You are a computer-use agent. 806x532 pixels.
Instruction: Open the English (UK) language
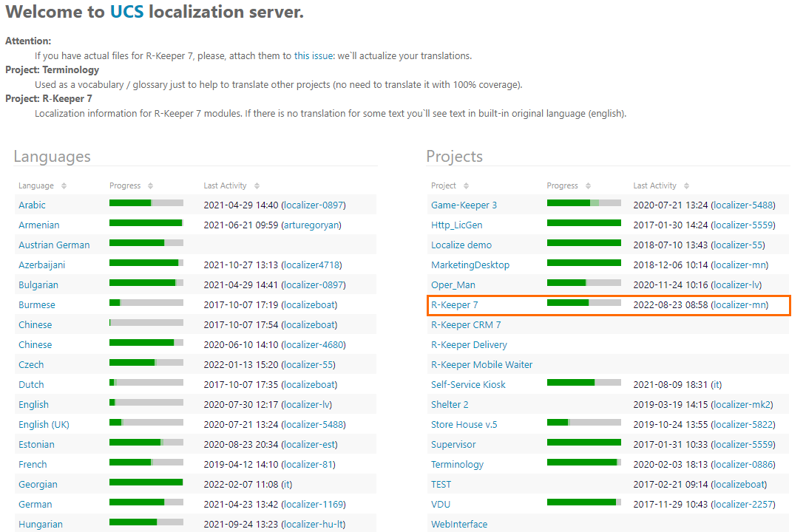click(x=44, y=425)
